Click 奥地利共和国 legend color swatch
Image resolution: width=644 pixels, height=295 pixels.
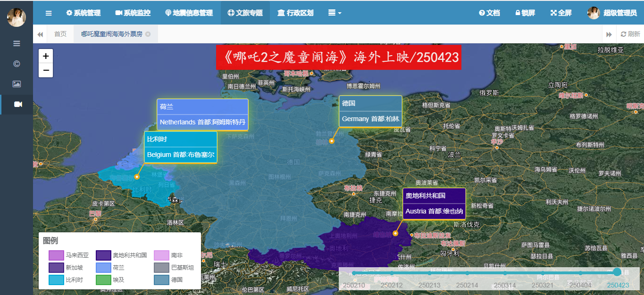[103, 255]
